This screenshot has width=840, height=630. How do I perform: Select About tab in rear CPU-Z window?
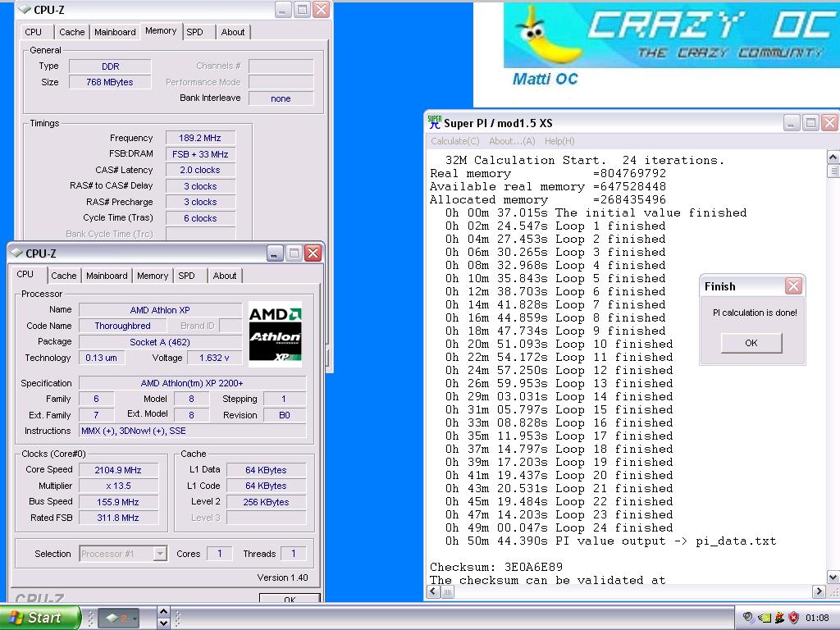pos(232,32)
